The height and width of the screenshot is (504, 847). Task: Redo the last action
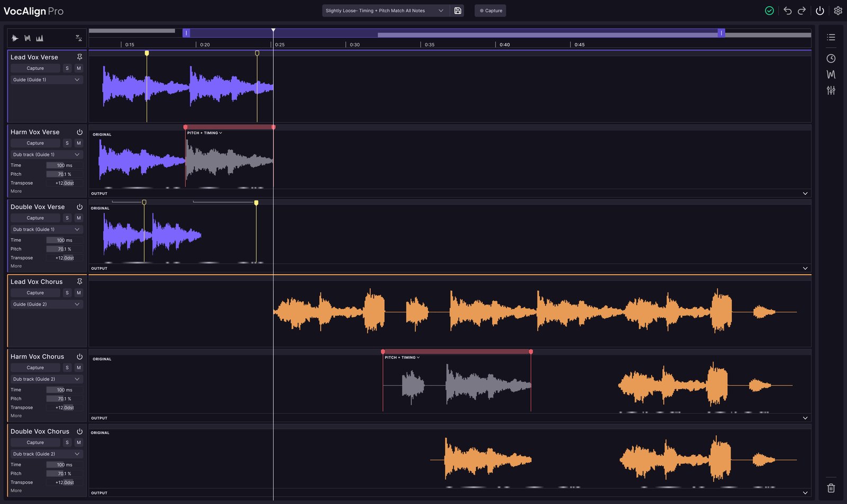(802, 11)
